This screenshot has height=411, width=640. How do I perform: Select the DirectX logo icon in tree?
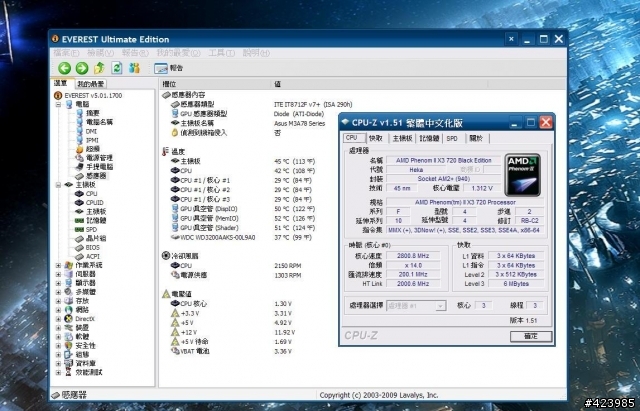coord(69,319)
